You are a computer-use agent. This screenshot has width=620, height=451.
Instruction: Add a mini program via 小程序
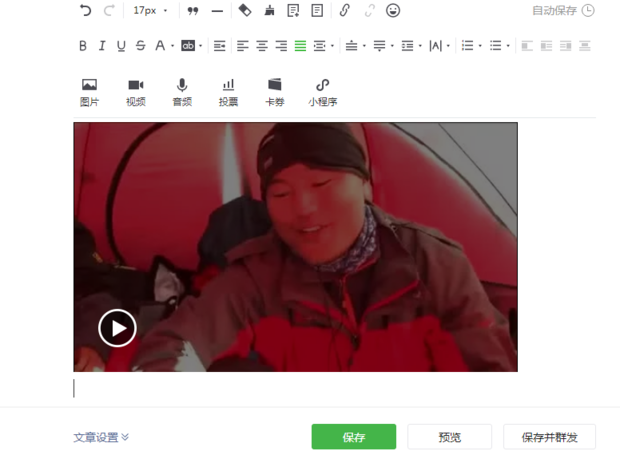322,91
